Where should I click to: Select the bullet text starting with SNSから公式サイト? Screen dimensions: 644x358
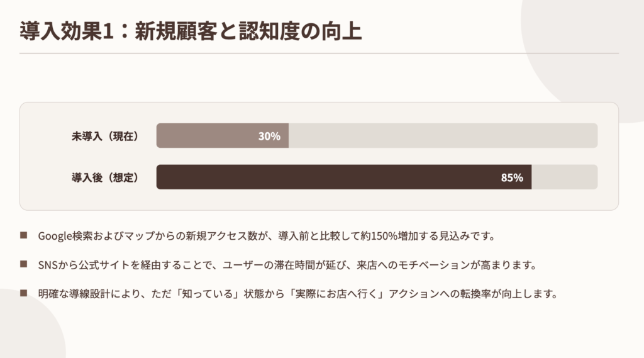[x=287, y=265]
